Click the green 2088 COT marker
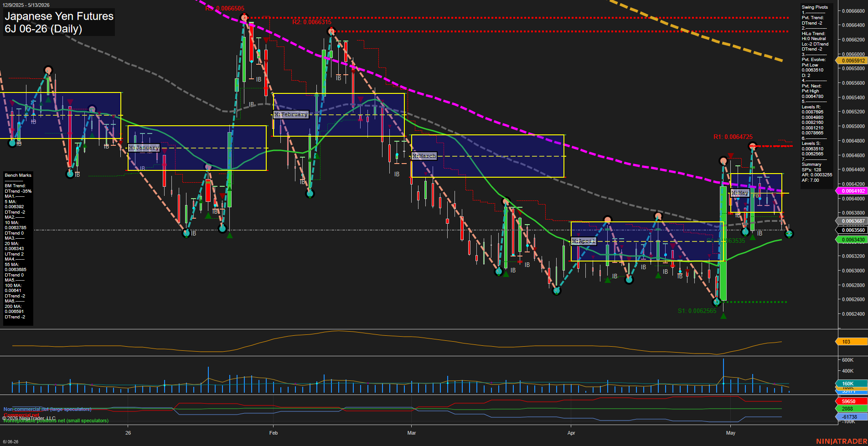This screenshot has height=446, width=868. (852, 409)
